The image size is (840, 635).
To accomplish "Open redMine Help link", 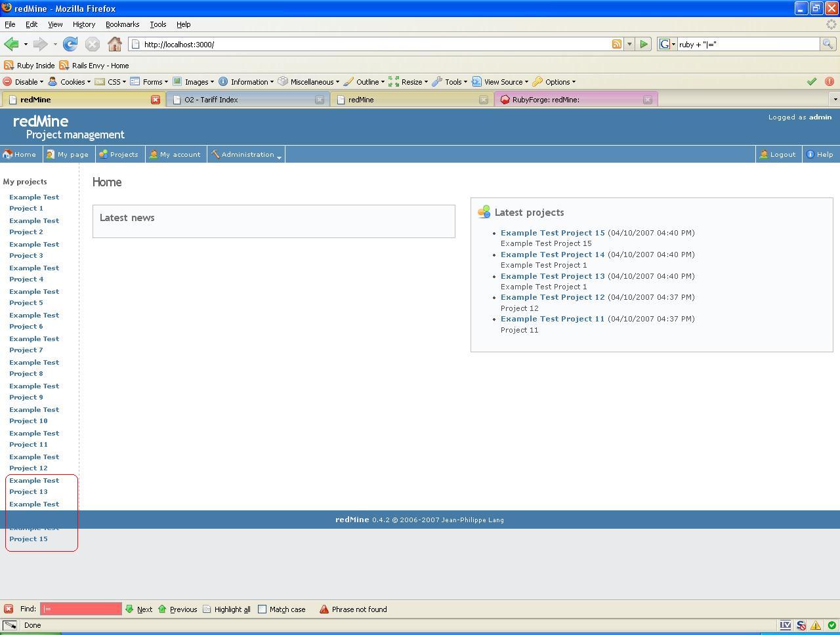I will (x=820, y=155).
